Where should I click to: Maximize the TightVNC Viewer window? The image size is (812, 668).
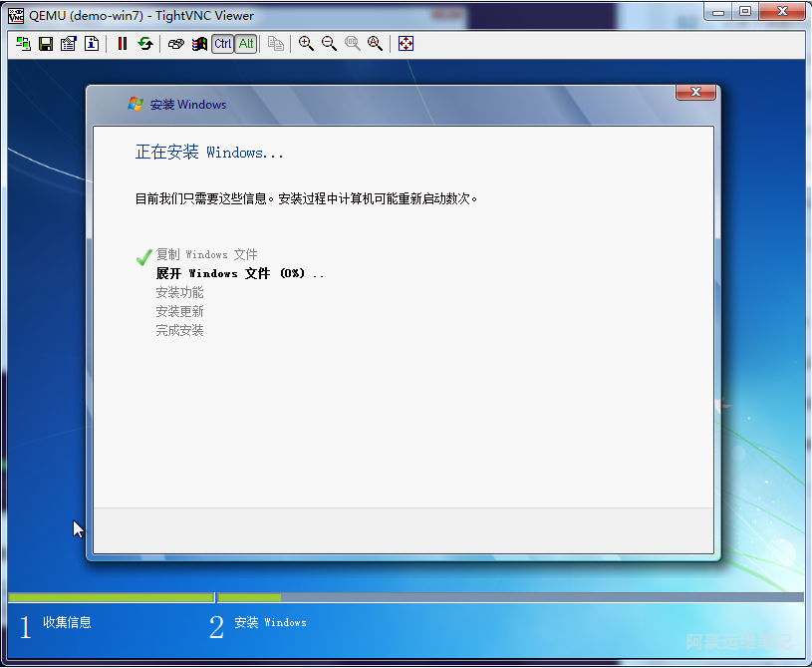744,11
